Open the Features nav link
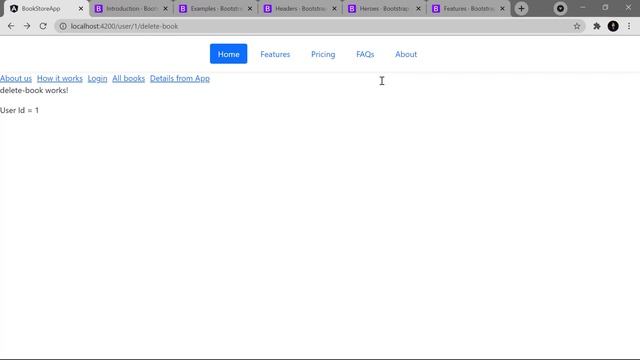640x360 pixels. tap(275, 54)
